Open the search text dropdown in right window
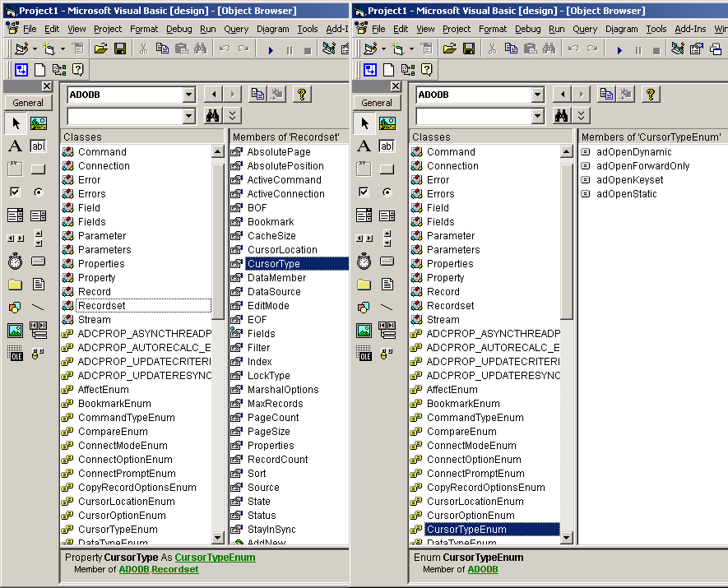 pyautogui.click(x=537, y=116)
